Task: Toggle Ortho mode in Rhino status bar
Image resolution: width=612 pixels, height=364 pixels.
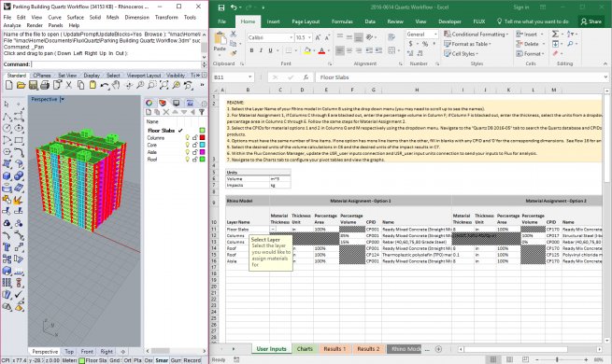Action: point(128,360)
